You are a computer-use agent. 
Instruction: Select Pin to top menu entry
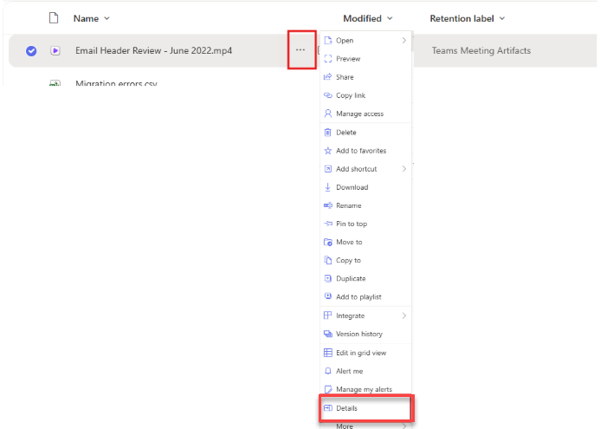click(365, 224)
